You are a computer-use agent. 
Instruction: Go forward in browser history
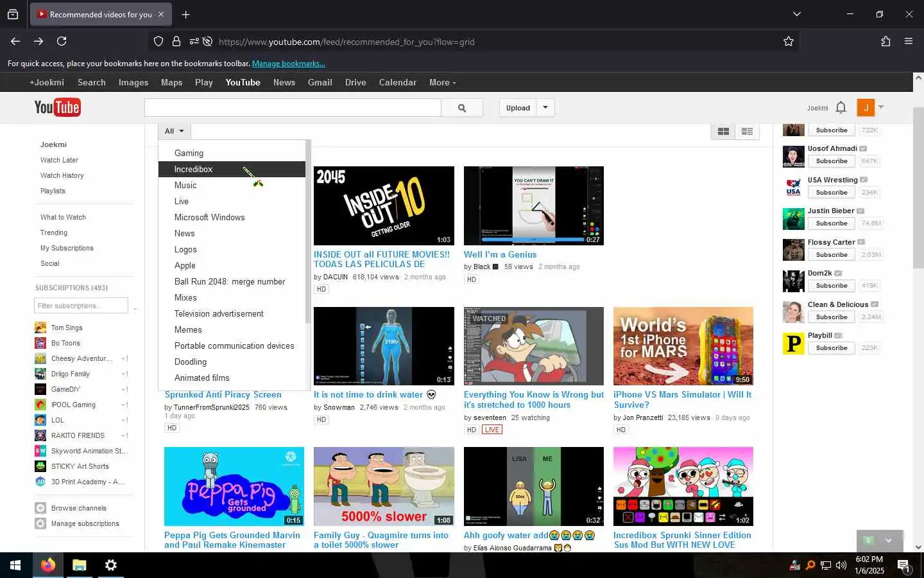[x=38, y=41]
